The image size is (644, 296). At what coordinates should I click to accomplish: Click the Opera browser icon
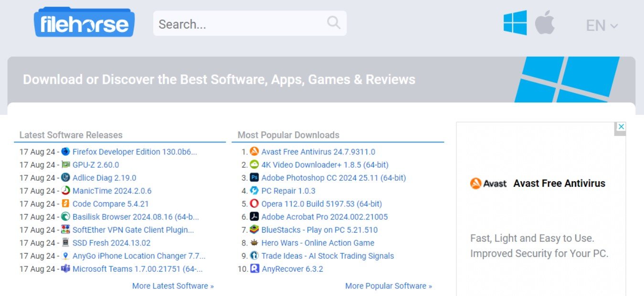[254, 204]
